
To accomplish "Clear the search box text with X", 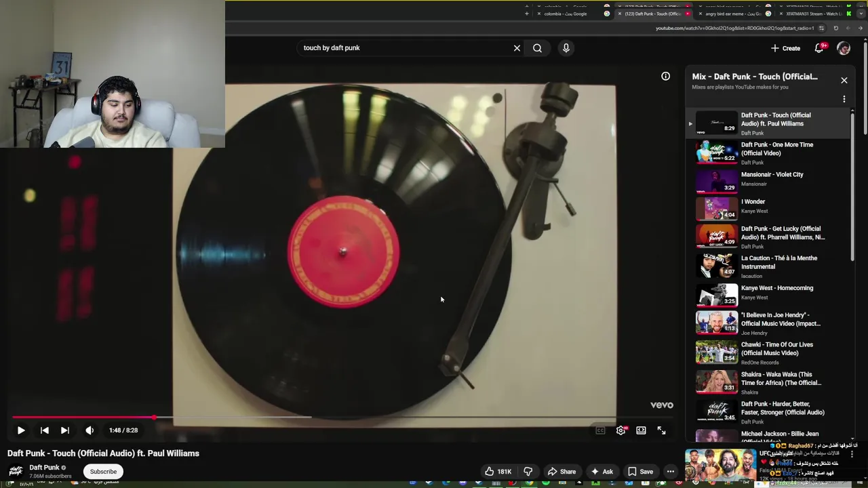I will click(x=517, y=48).
